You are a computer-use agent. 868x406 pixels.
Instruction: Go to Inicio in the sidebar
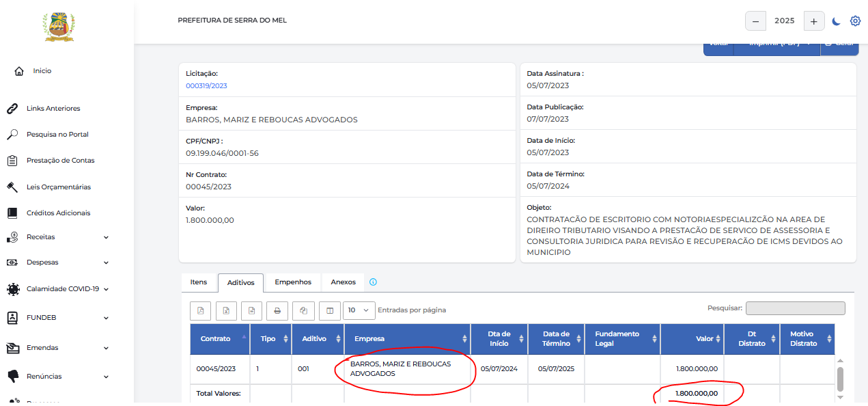tap(42, 71)
